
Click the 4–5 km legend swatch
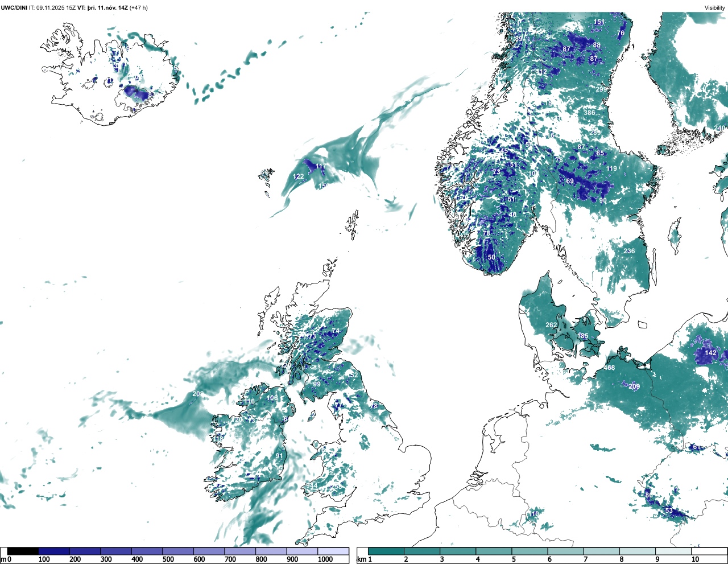(x=494, y=551)
